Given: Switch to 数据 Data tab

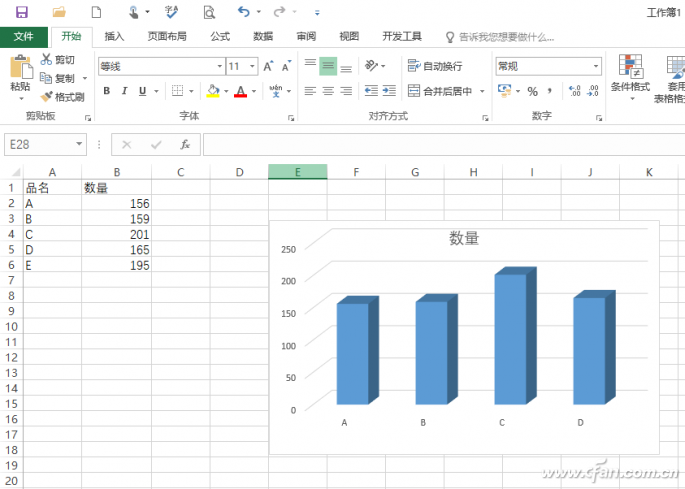Looking at the screenshot, I should pos(263,37).
